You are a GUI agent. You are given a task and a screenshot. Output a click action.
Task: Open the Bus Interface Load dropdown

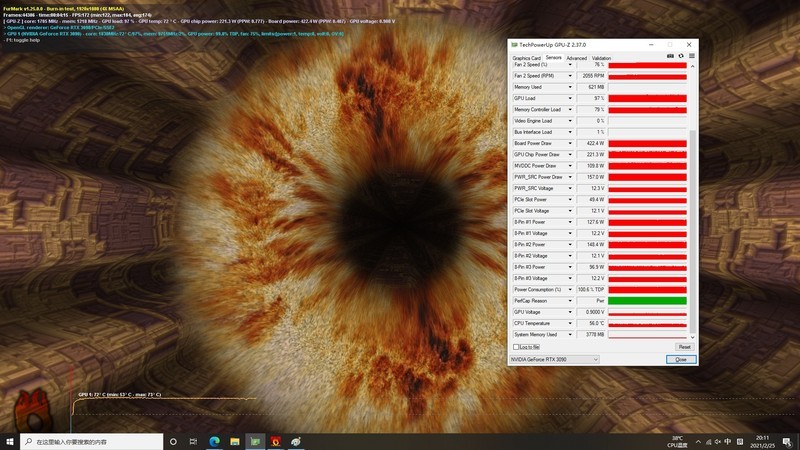570,132
